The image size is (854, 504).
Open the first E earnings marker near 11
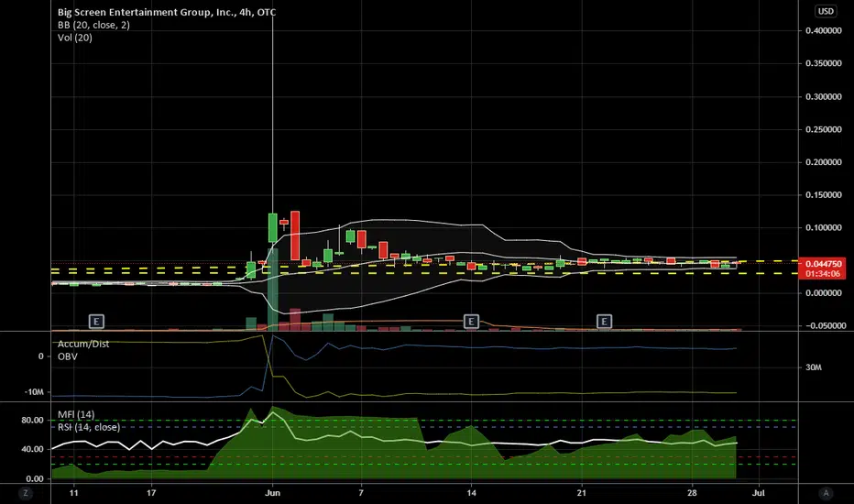96,322
